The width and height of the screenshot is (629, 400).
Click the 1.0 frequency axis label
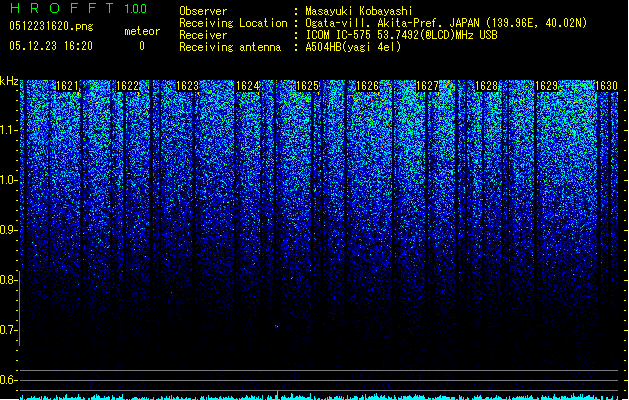coord(8,180)
